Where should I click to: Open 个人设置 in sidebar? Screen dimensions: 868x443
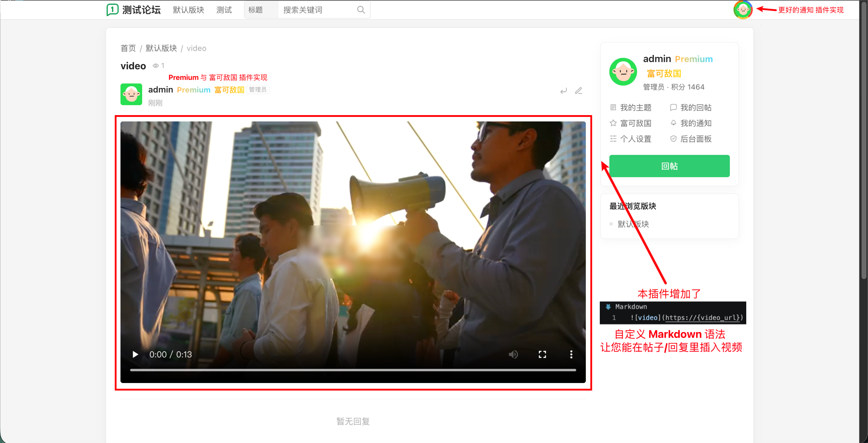pos(631,139)
